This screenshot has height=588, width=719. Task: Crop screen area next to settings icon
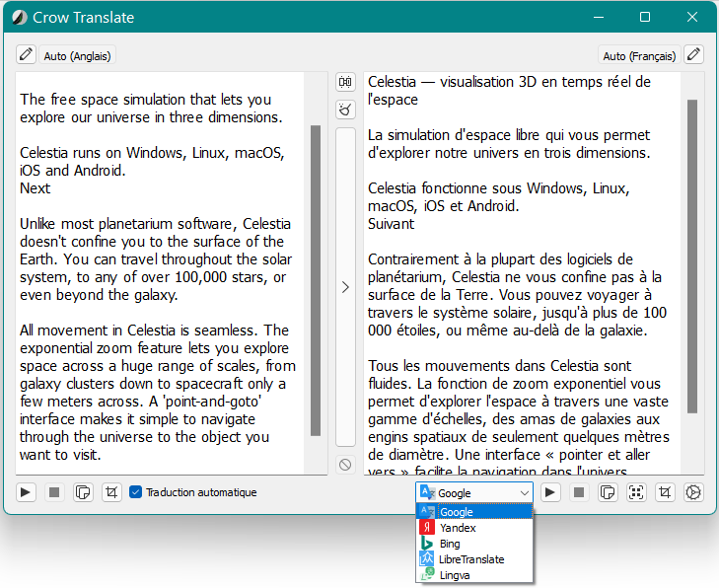[x=665, y=492]
